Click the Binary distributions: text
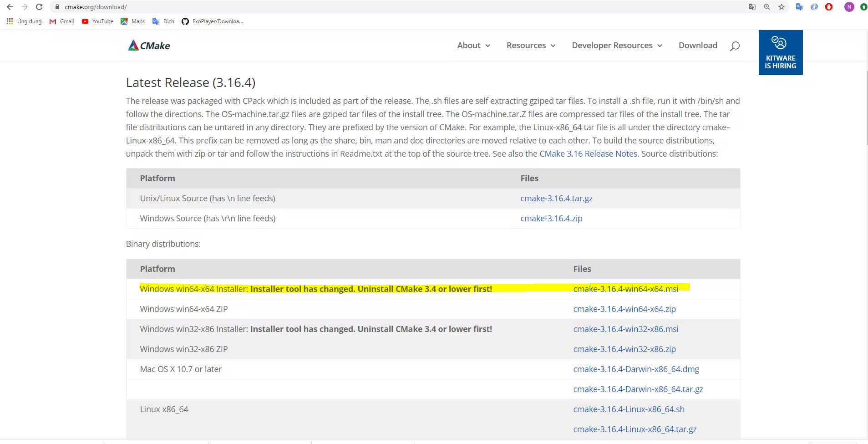 tap(163, 244)
